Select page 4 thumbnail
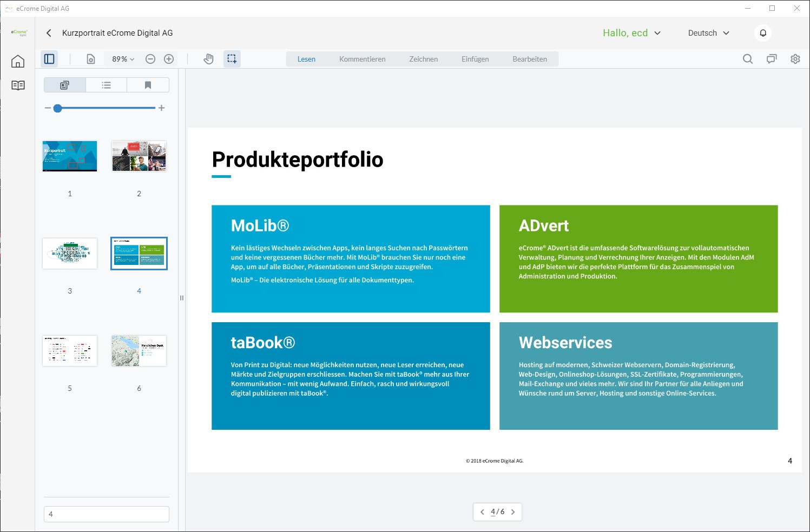The image size is (810, 532). tap(139, 254)
